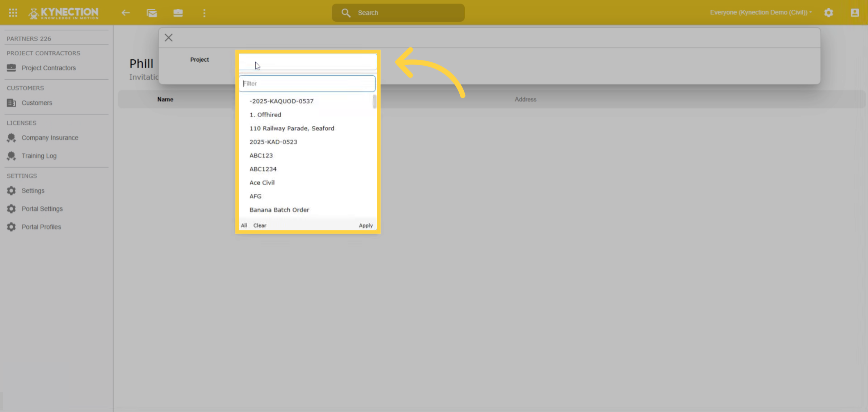This screenshot has width=868, height=412.
Task: Click the Customers building icon
Action: pyautogui.click(x=11, y=103)
